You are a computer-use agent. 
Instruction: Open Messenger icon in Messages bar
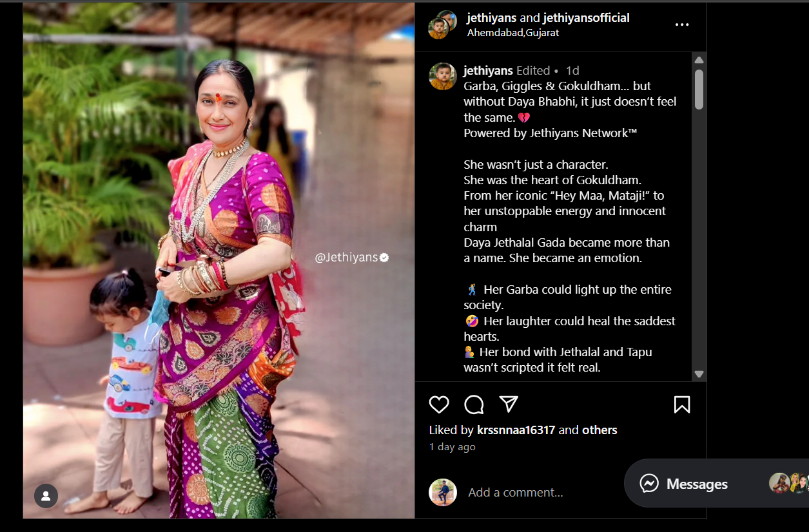649,484
